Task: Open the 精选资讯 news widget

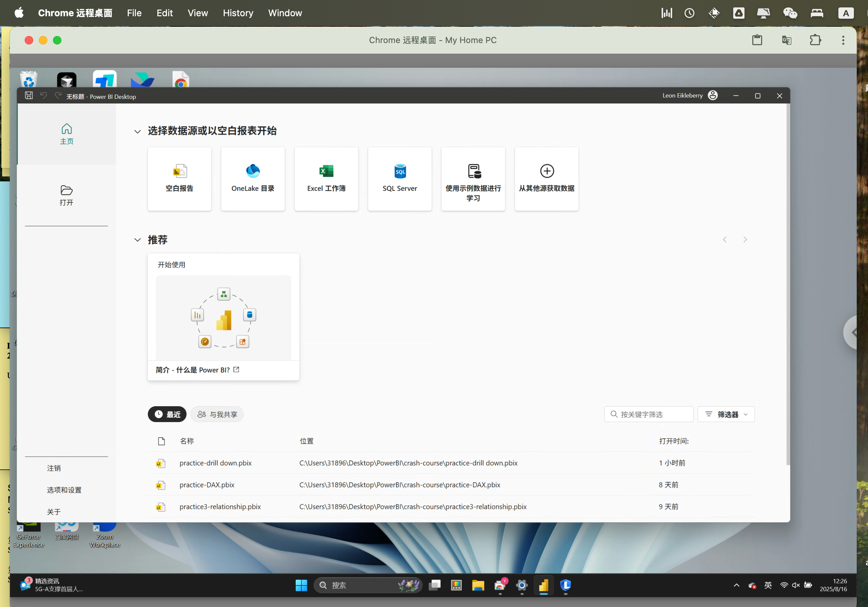Action: click(52, 585)
